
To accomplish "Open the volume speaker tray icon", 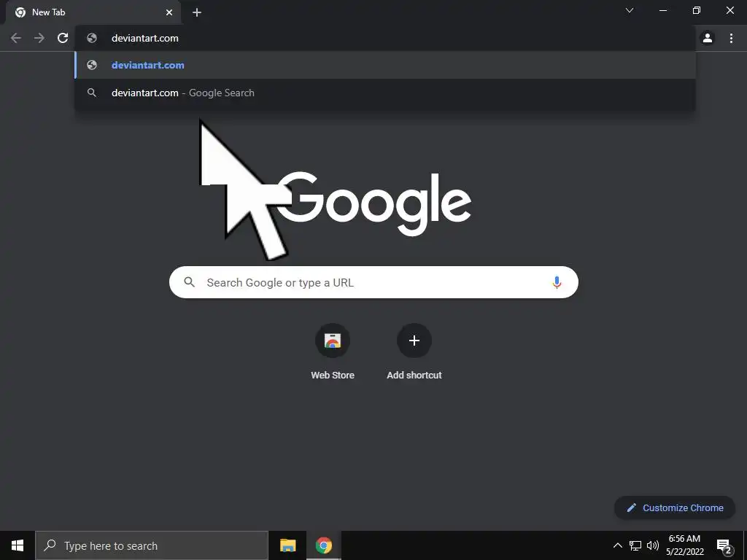I will [653, 545].
